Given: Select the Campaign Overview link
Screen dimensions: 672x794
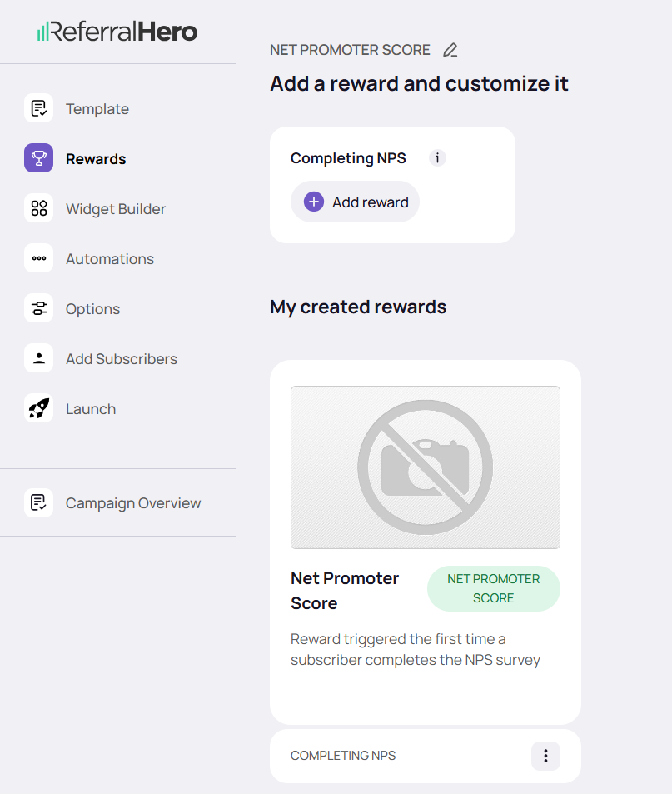Looking at the screenshot, I should [x=133, y=503].
